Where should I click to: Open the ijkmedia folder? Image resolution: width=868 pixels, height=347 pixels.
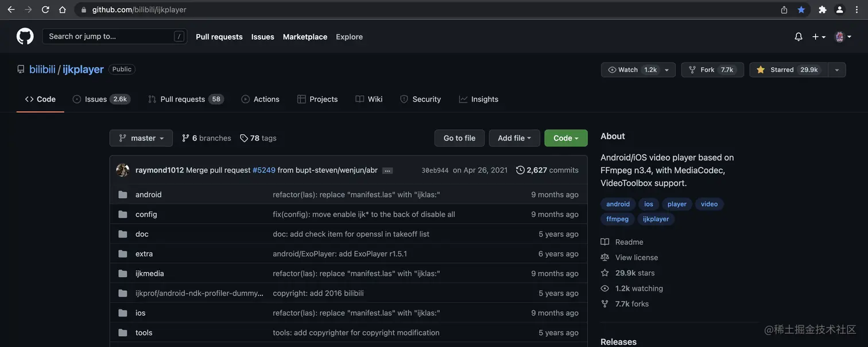(150, 274)
